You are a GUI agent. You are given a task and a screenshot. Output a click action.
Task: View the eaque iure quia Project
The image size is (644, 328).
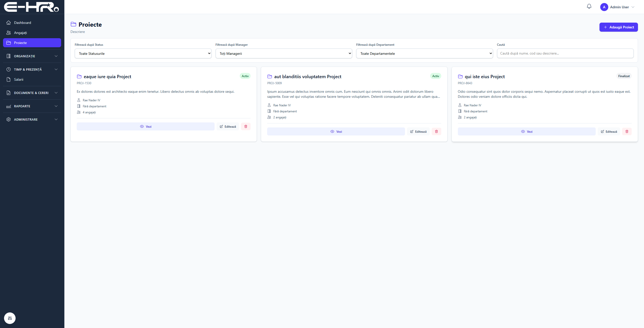pyautogui.click(x=145, y=126)
